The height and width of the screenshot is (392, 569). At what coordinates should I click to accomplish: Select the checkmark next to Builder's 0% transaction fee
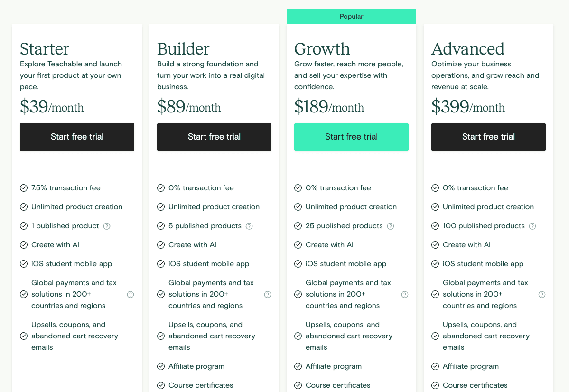point(161,188)
